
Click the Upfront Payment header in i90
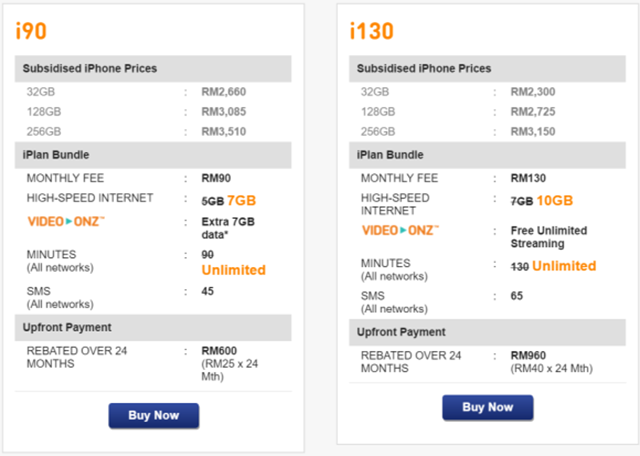(x=153, y=327)
